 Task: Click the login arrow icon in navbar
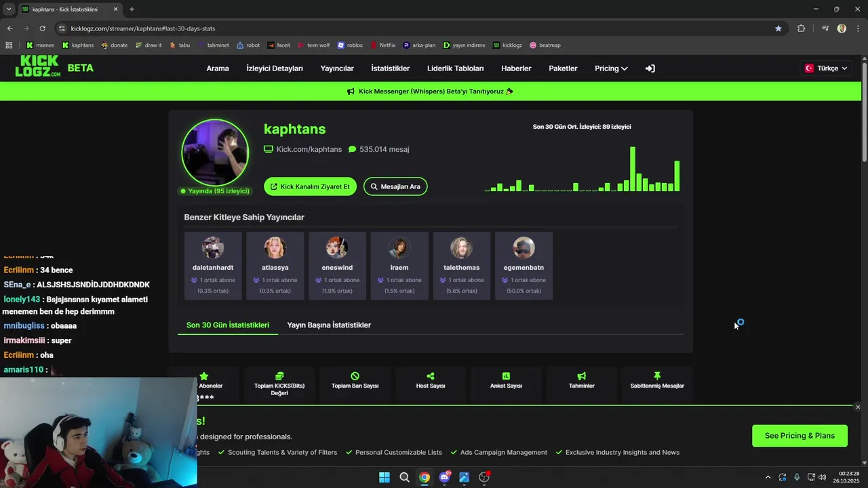650,68
